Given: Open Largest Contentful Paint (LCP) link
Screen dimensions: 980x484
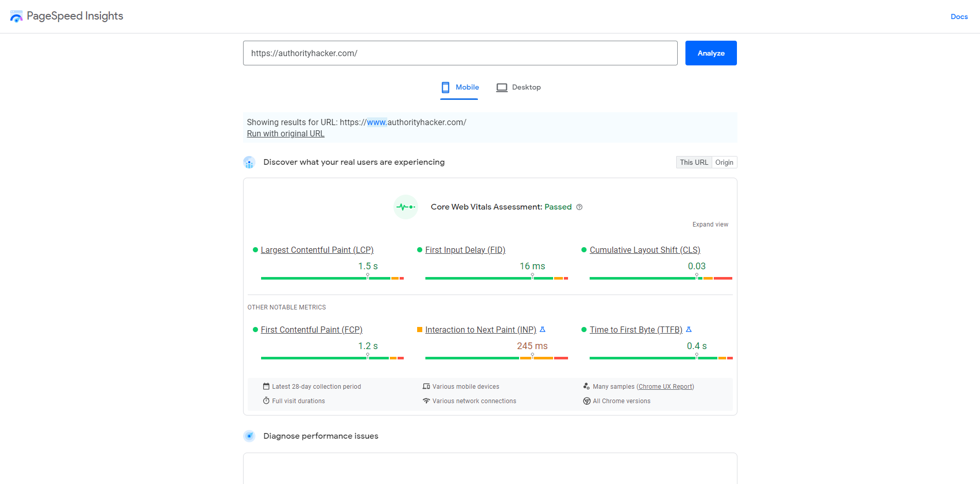Looking at the screenshot, I should pos(317,250).
